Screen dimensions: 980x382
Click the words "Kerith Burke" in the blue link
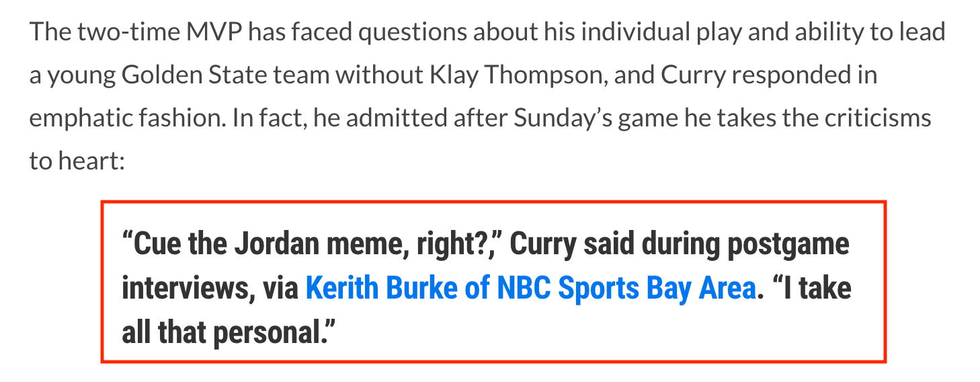381,289
